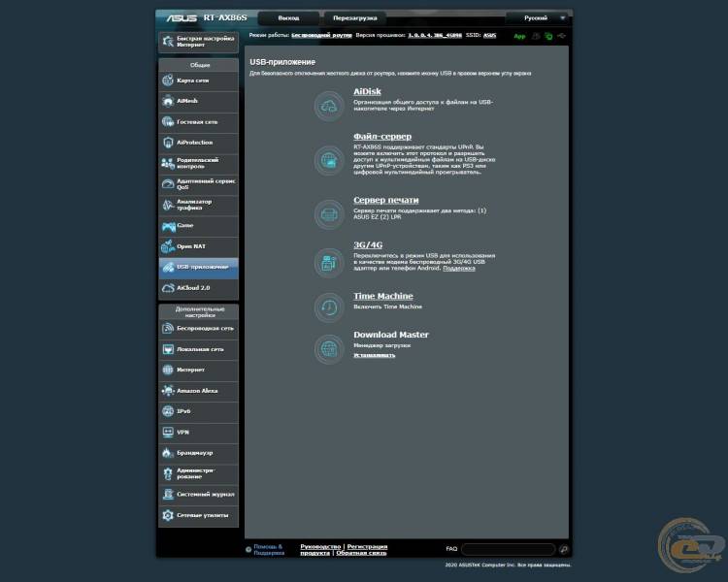Screen dimensions: 728x582
Task: Click the SSID ASUS link
Action: [x=489, y=35]
